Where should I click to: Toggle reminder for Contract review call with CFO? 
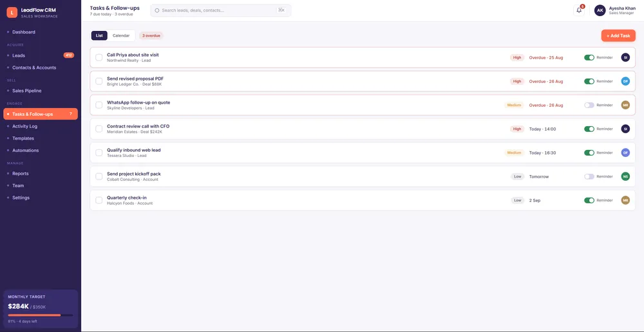pyautogui.click(x=589, y=129)
